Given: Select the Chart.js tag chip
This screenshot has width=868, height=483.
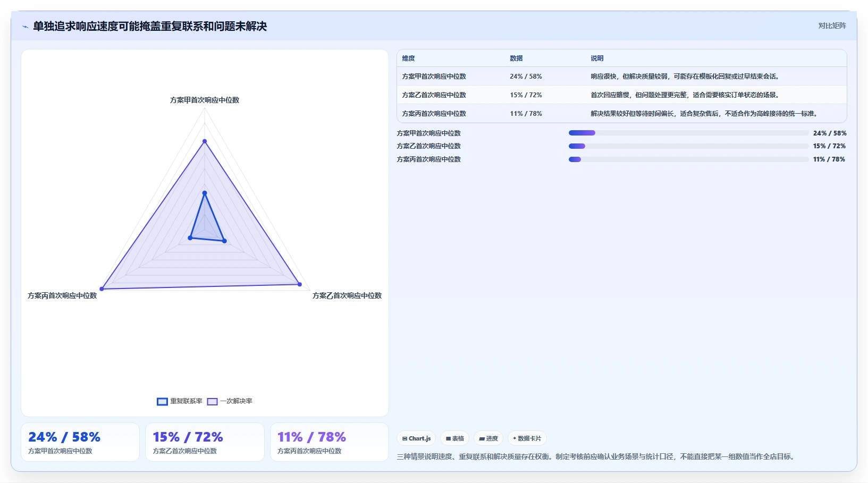Looking at the screenshot, I should click(416, 438).
